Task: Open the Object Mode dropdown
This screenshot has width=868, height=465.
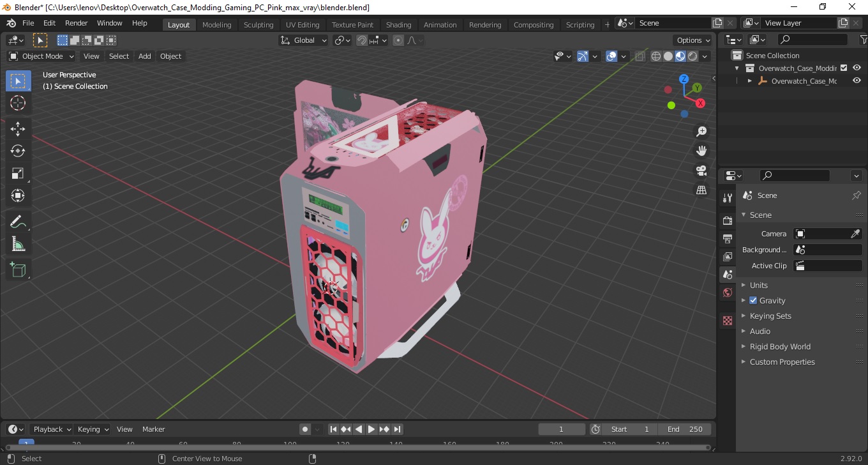Action: pos(42,56)
